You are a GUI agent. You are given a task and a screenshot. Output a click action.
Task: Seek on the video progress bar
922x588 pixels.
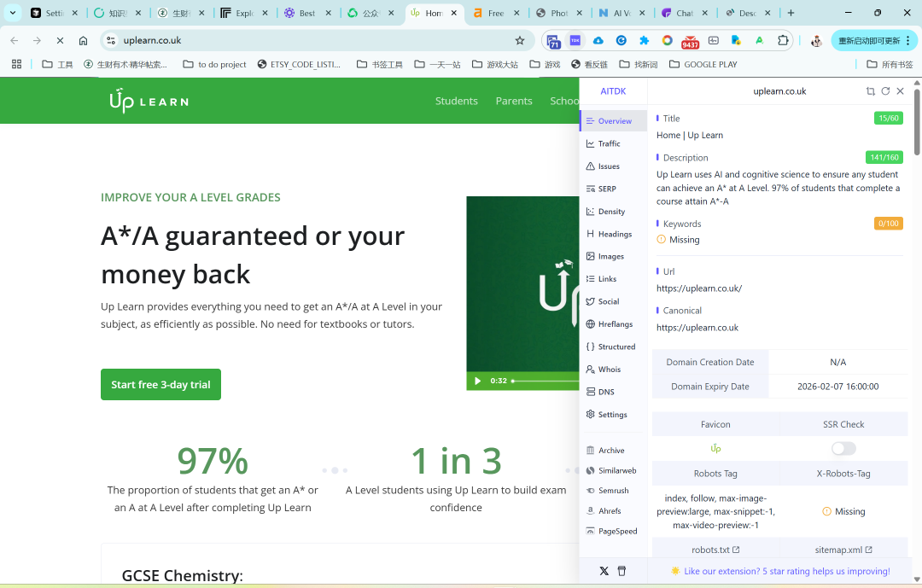point(545,381)
